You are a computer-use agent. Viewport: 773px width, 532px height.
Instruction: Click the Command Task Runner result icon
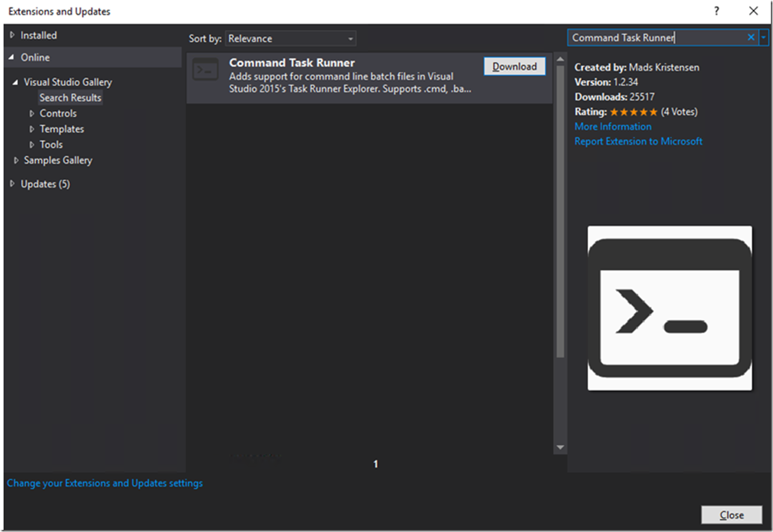click(206, 70)
